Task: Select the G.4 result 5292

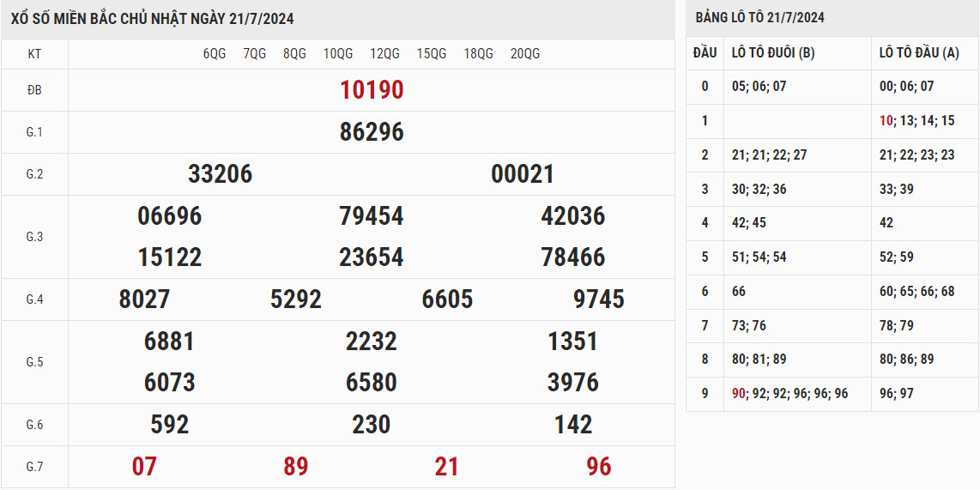Action: tap(296, 299)
